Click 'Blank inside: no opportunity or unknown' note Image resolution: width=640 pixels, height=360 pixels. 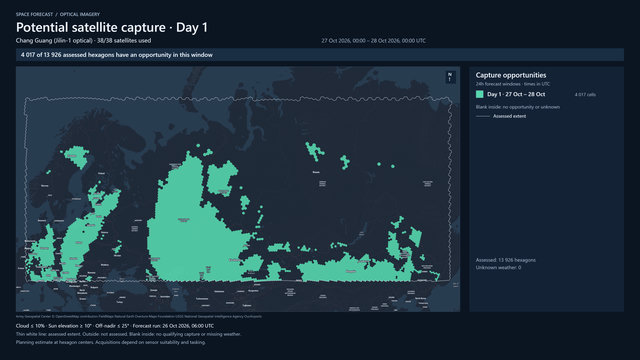coord(518,107)
